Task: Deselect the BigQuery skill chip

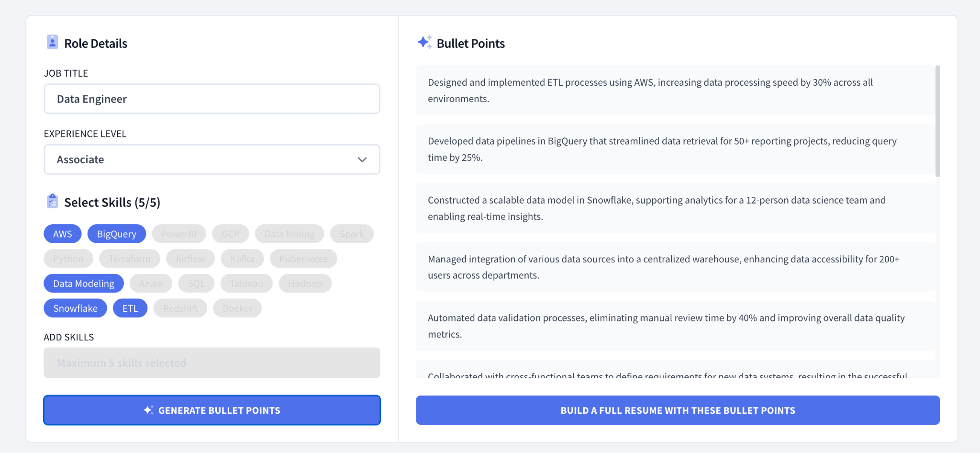Action: point(116,234)
